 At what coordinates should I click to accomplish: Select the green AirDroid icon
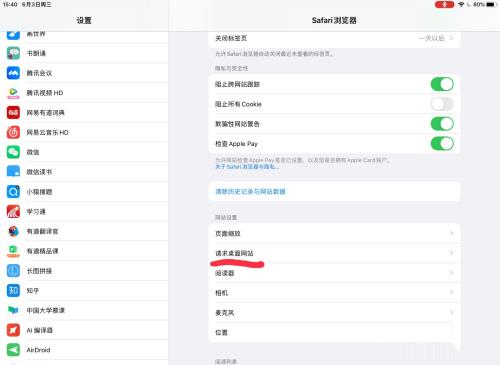[x=13, y=350]
